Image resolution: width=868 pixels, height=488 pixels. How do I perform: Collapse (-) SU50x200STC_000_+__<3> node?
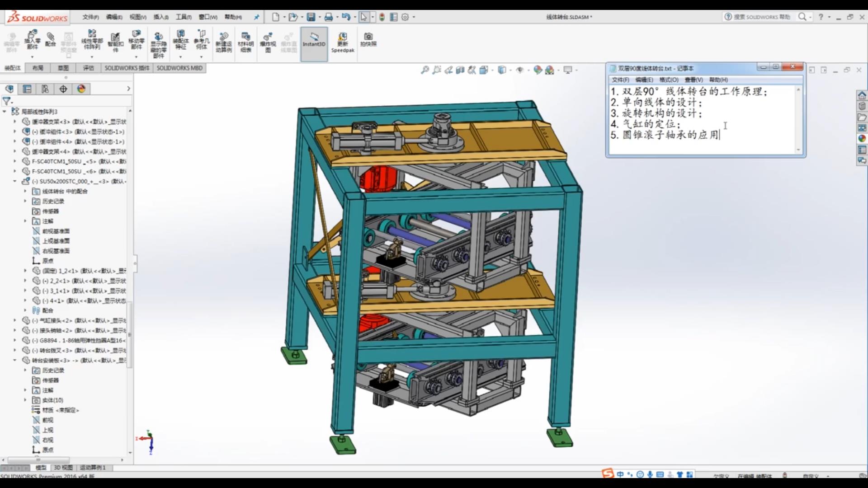(15, 181)
